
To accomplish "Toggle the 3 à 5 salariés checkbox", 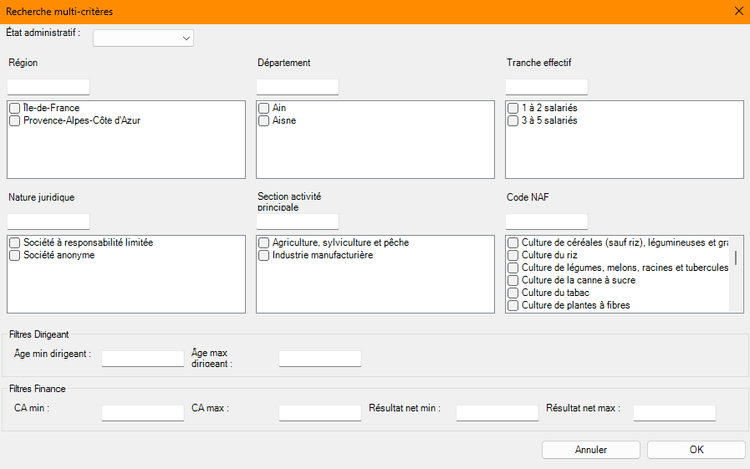I will (x=513, y=121).
